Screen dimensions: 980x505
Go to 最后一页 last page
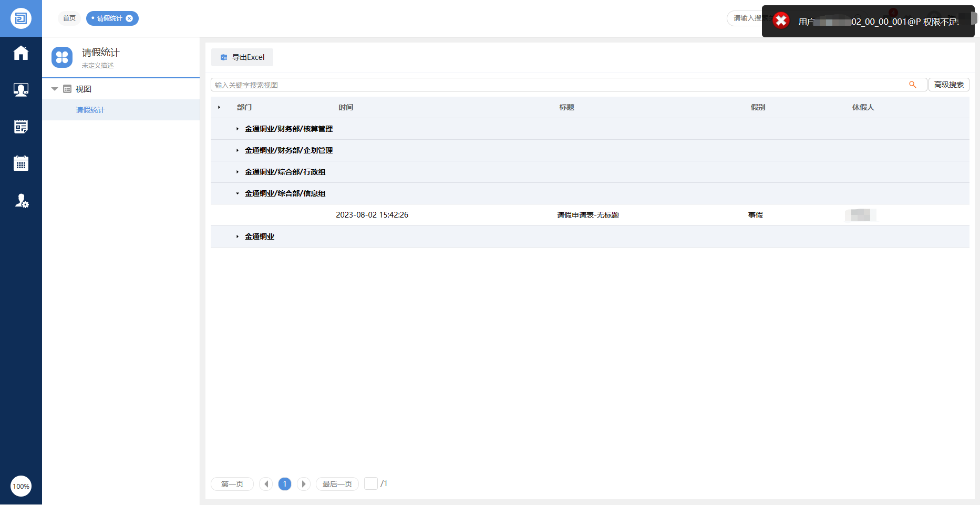337,484
